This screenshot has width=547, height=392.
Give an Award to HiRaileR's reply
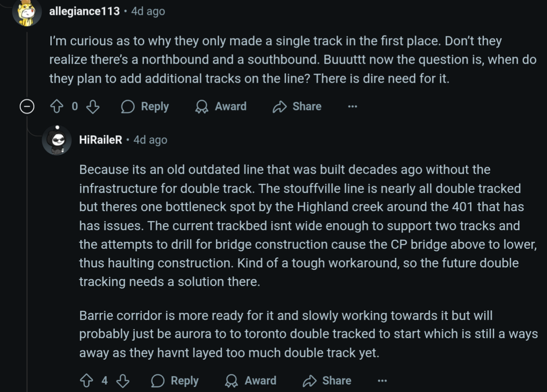point(250,380)
